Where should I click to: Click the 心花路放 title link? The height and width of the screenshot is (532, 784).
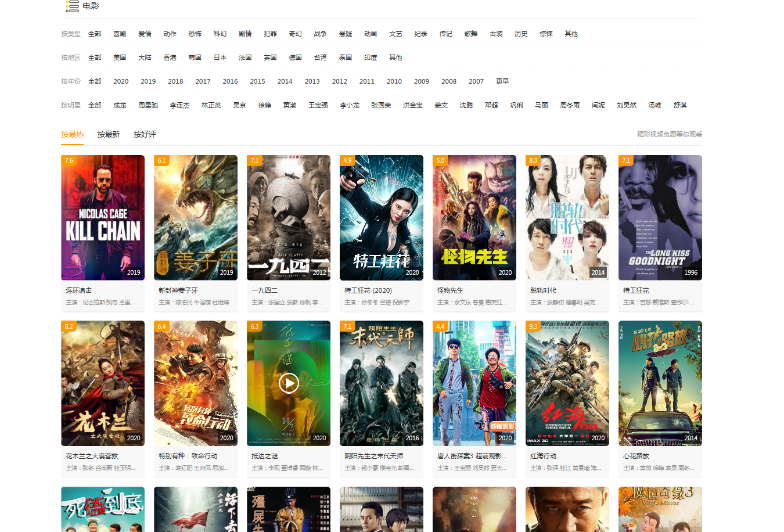636,456
